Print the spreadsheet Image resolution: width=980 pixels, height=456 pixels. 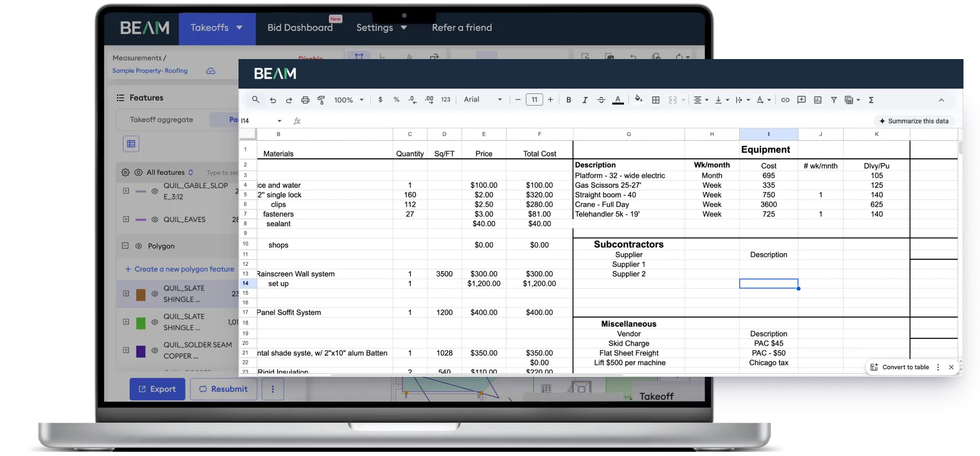pos(305,100)
